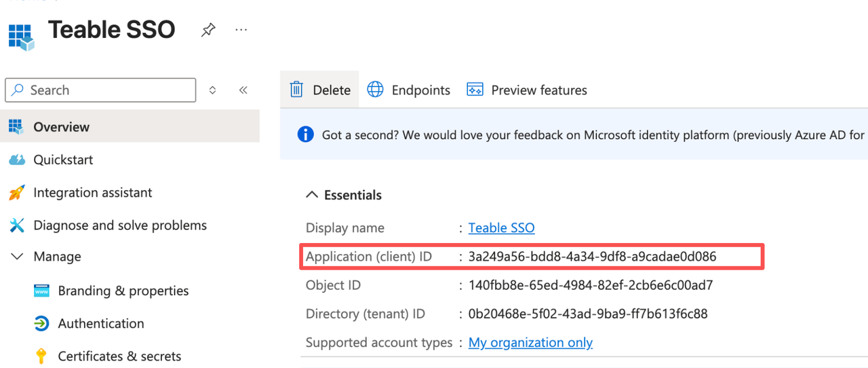Click the Object ID label

click(x=333, y=285)
